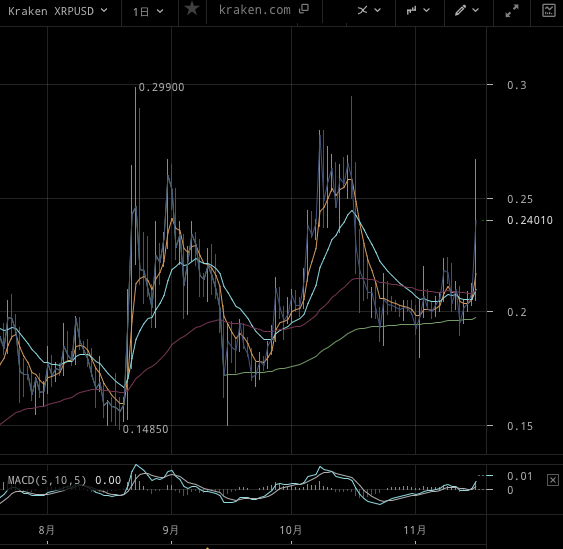Open the 1日 timeframe dropdown

pos(148,12)
